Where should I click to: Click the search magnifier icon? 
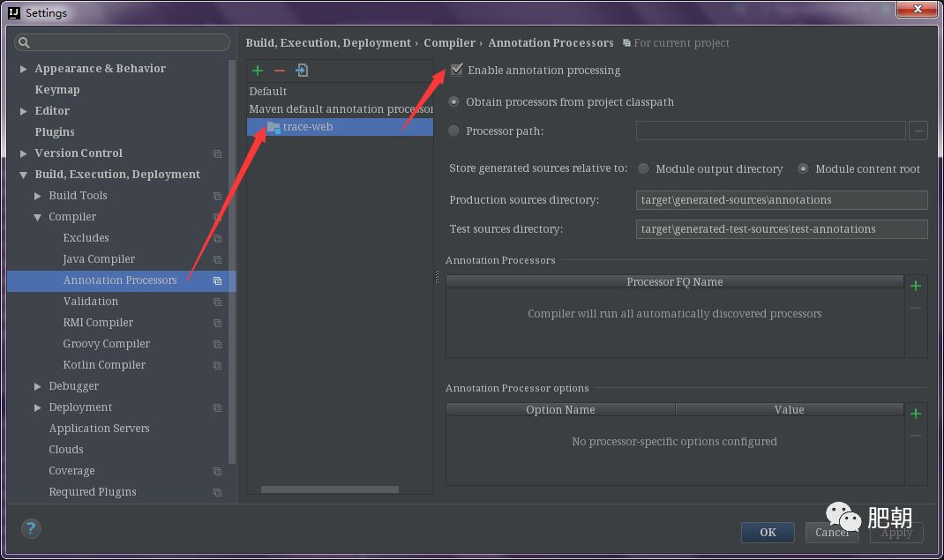pos(24,42)
